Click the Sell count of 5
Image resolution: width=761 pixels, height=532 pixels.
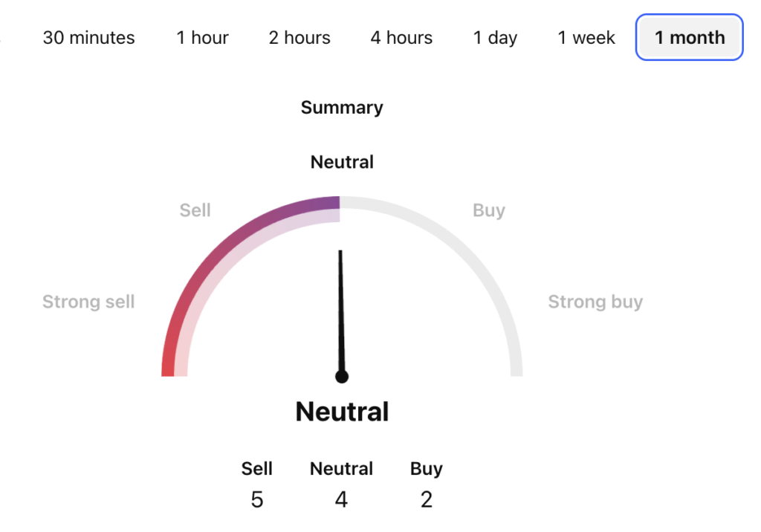257,499
